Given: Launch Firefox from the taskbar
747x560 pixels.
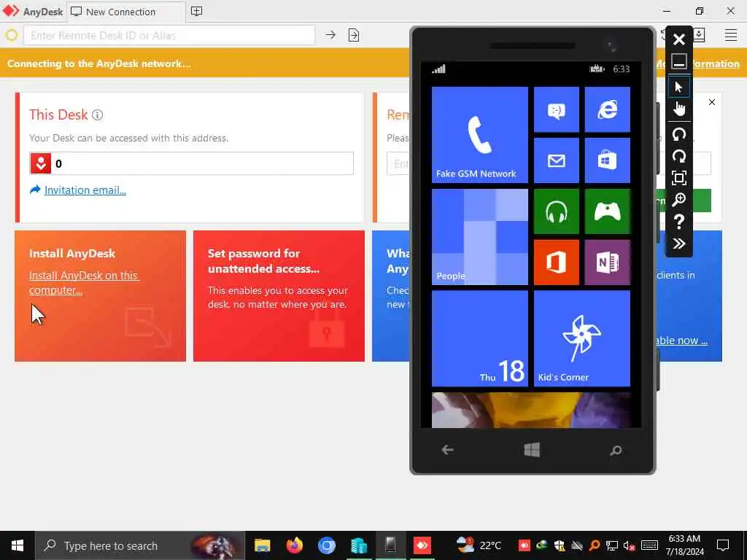Looking at the screenshot, I should click(295, 545).
